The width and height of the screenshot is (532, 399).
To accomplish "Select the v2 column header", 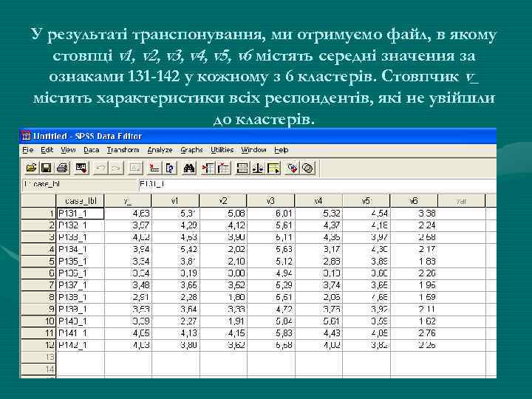I will (x=223, y=201).
